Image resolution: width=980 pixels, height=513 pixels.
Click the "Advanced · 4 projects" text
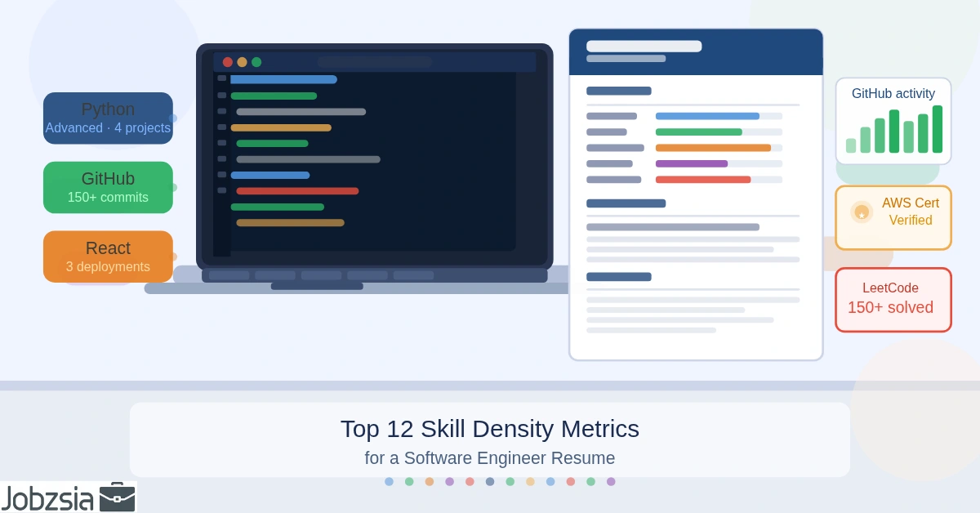tap(108, 128)
